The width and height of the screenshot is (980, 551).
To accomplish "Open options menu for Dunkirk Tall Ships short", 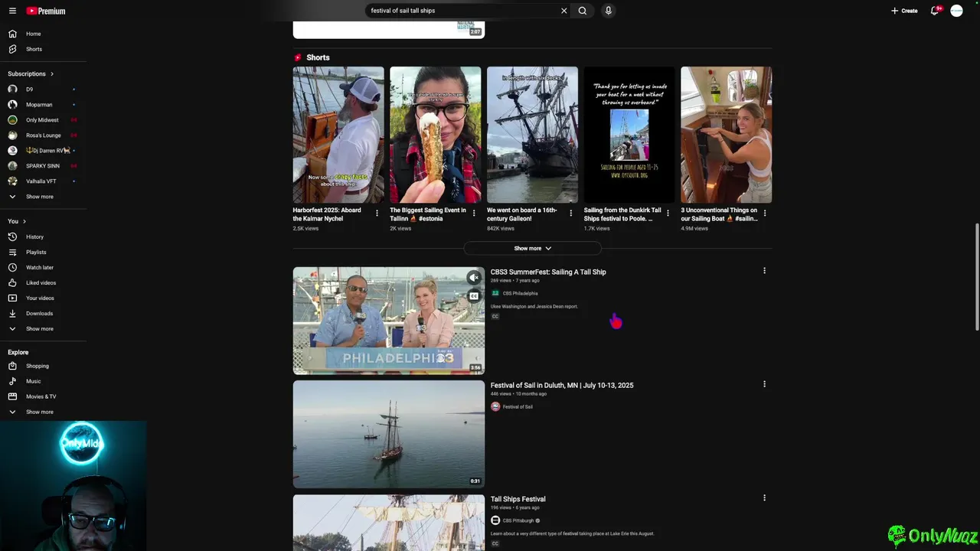I will tap(668, 214).
